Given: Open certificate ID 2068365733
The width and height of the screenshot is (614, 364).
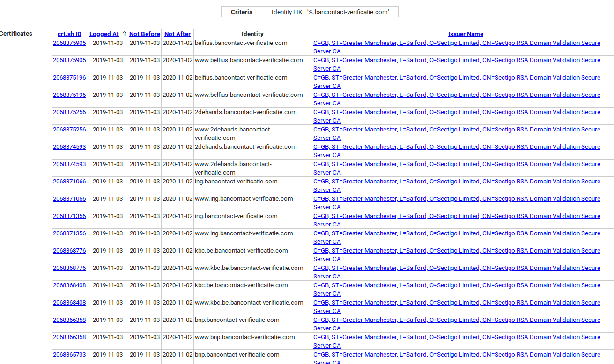Looking at the screenshot, I should pyautogui.click(x=69, y=355).
